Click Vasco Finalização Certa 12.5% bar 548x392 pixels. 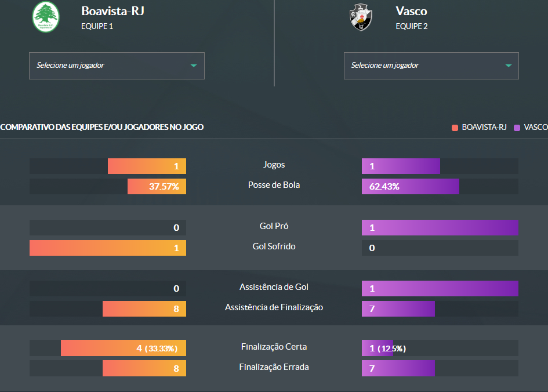[377, 348]
